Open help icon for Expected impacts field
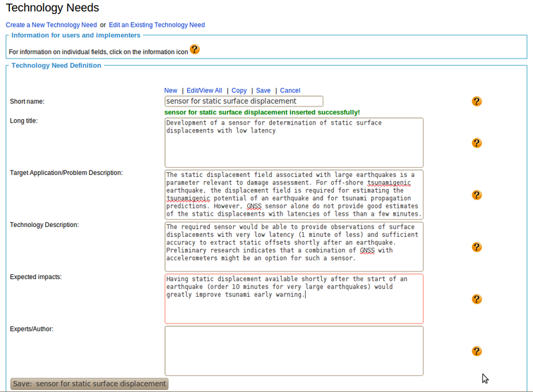533x392 pixels. pyautogui.click(x=476, y=299)
